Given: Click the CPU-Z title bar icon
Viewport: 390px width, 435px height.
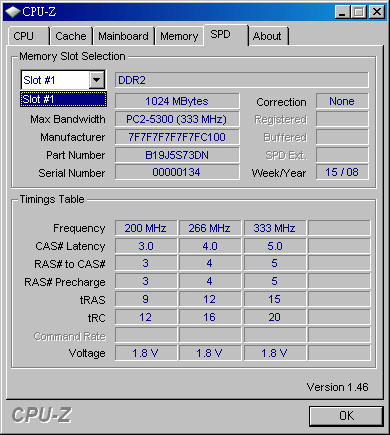Looking at the screenshot, I should (13, 12).
